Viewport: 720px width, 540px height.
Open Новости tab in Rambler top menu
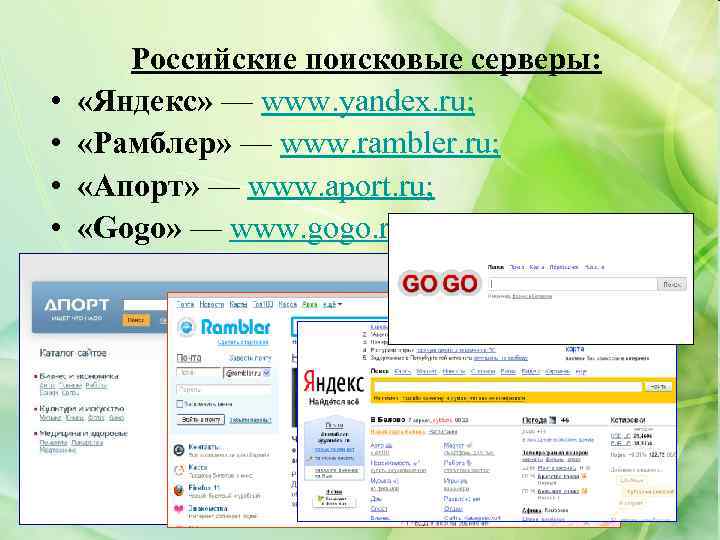click(x=212, y=304)
